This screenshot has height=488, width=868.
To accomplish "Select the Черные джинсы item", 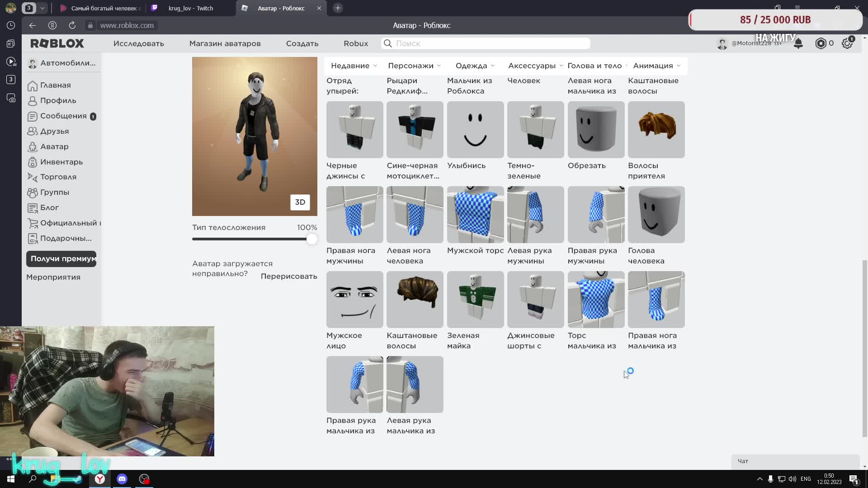I will pos(354,130).
